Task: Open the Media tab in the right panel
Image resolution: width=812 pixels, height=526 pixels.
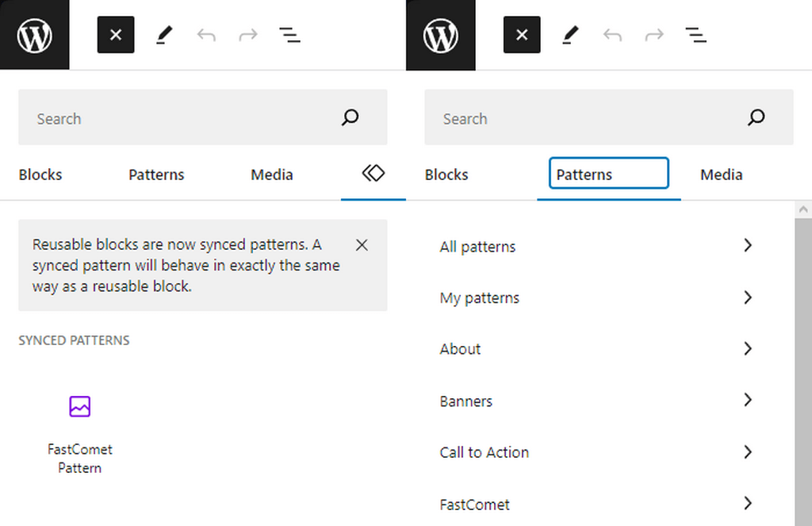Action: click(721, 174)
